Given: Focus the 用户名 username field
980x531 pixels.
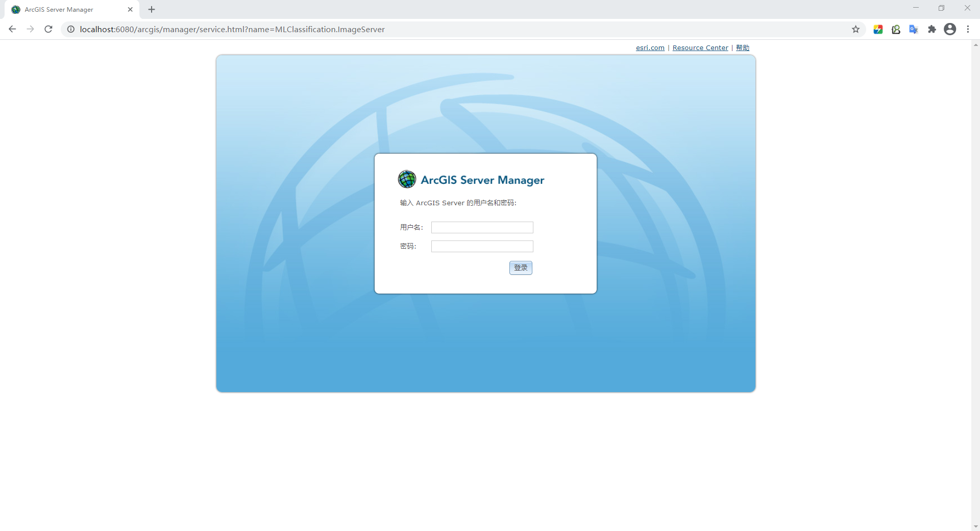Looking at the screenshot, I should (x=482, y=227).
